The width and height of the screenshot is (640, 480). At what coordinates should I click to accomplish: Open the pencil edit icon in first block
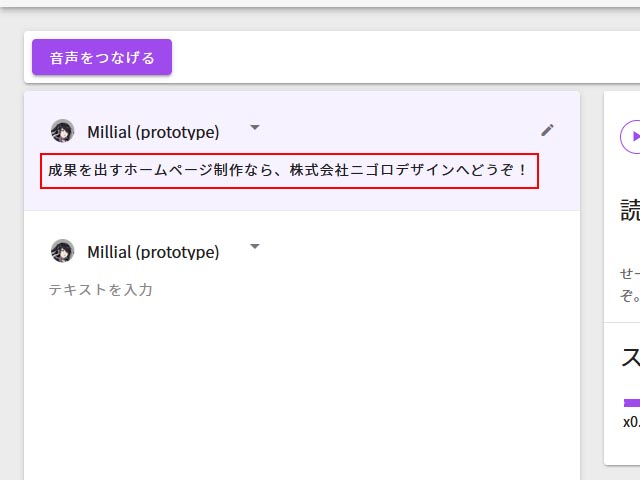coord(547,130)
